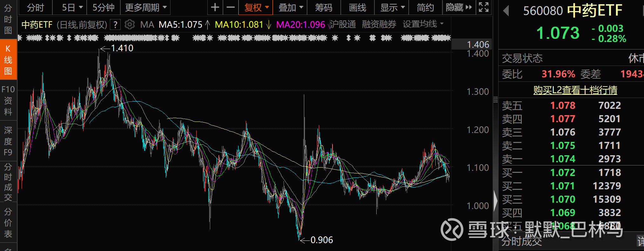This screenshot has height=251, width=644.
Task: Collapse the right quote panel arrow
Action: (x=495, y=200)
